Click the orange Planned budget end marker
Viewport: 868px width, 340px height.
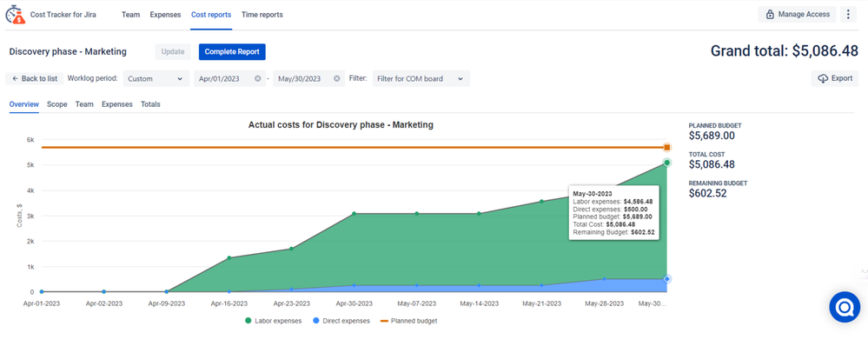pyautogui.click(x=667, y=147)
